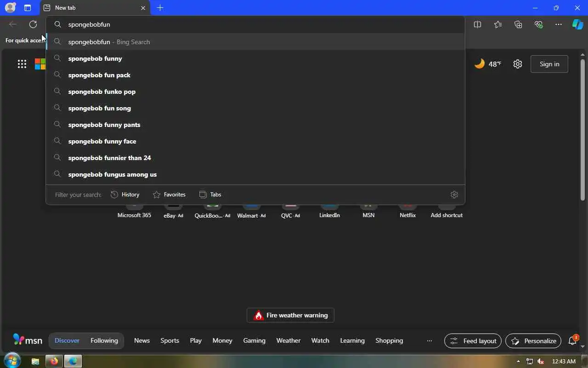Open the Sports feed tab
The width and height of the screenshot is (588, 368).
tap(170, 340)
